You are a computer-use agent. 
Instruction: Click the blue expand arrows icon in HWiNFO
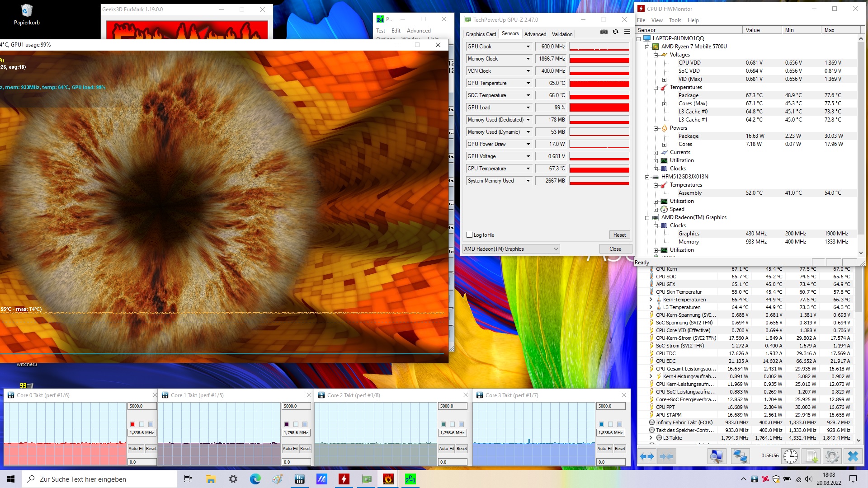[x=647, y=456]
